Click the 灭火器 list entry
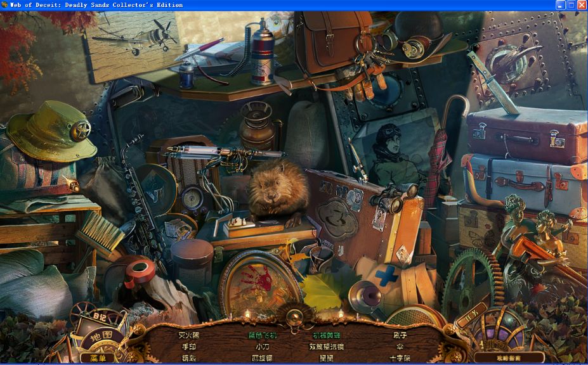 [x=188, y=335]
